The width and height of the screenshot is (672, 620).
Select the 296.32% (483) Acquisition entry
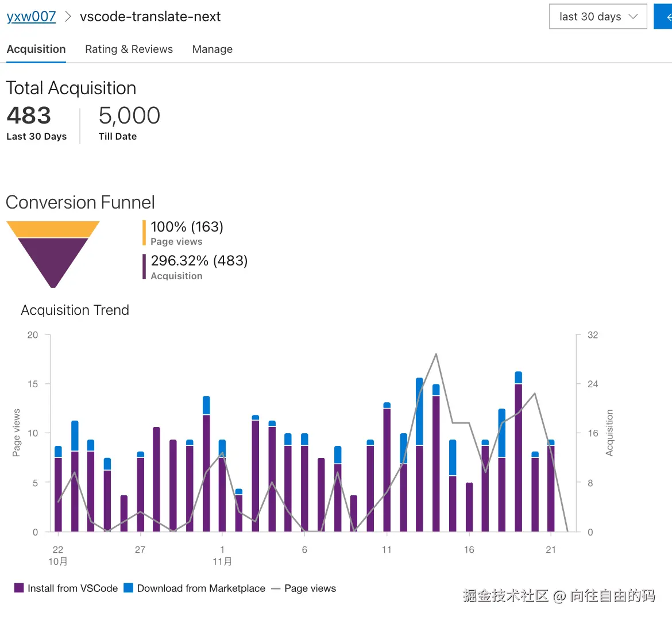click(199, 267)
